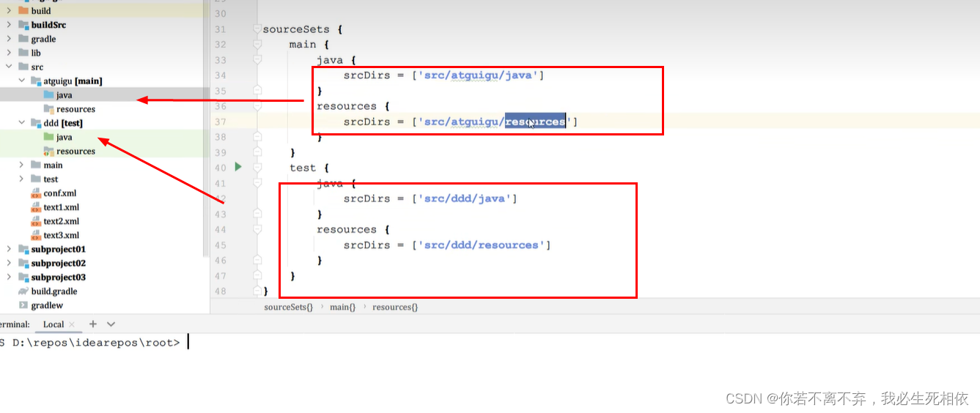980x413 pixels.
Task: Fold the resources block at line 44
Action: 257,229
